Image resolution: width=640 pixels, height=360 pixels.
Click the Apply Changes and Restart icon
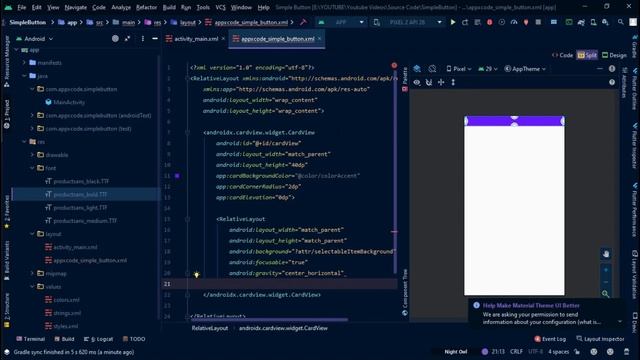tap(465, 22)
